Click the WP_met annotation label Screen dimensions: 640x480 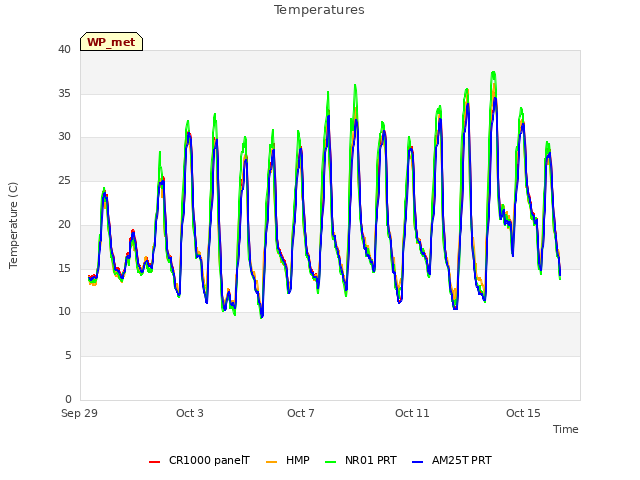[x=111, y=42]
